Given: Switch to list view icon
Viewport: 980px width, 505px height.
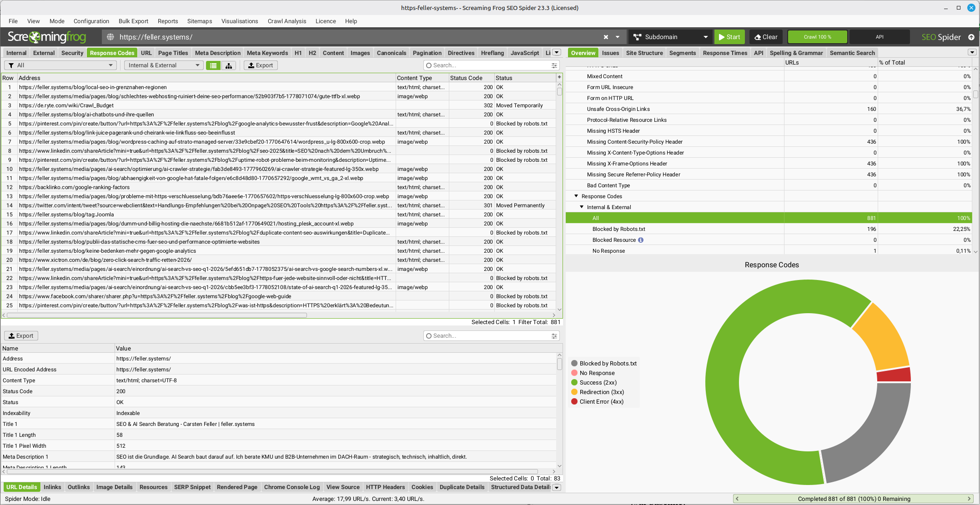Looking at the screenshot, I should [213, 65].
